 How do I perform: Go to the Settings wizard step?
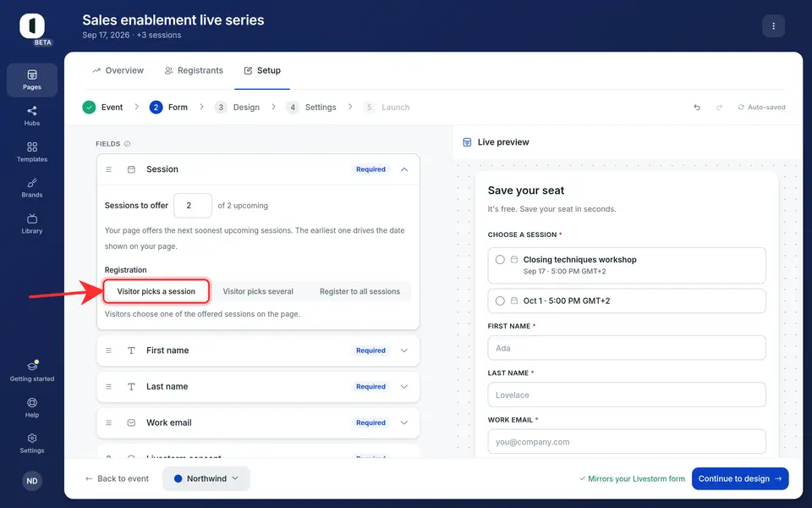point(311,108)
